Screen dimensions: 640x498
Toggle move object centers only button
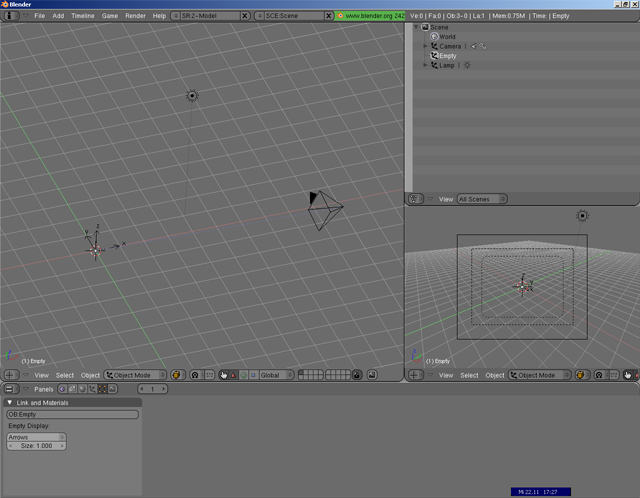(209, 375)
